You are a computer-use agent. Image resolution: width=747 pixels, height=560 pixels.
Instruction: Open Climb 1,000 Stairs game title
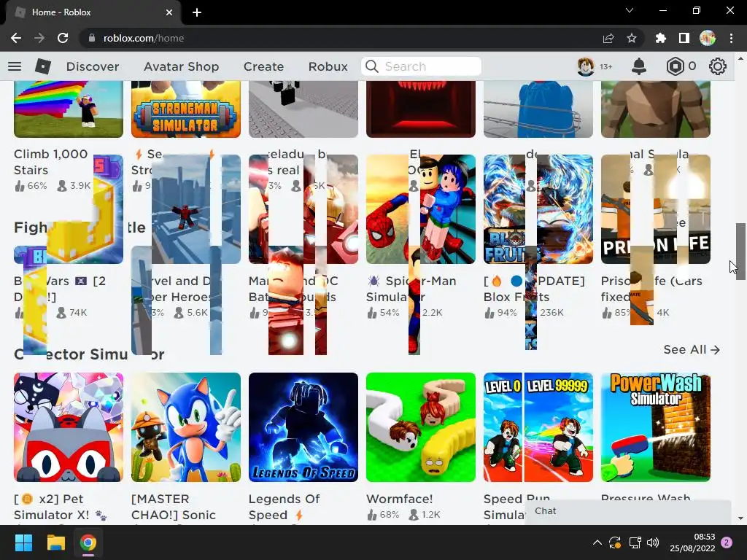pyautogui.click(x=50, y=162)
